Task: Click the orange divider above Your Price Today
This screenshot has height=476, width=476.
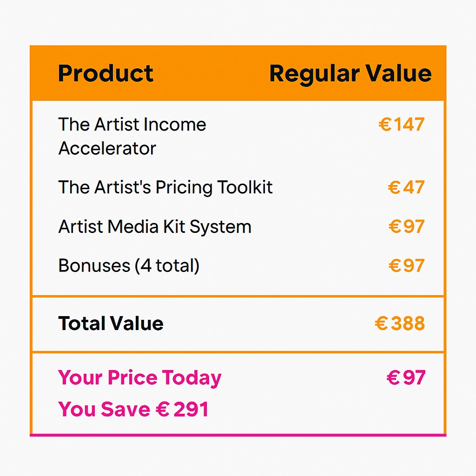Action: 238,352
